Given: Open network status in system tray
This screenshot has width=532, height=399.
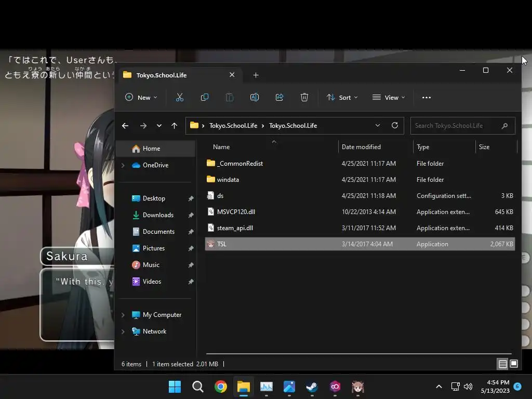Looking at the screenshot, I should (x=455, y=387).
